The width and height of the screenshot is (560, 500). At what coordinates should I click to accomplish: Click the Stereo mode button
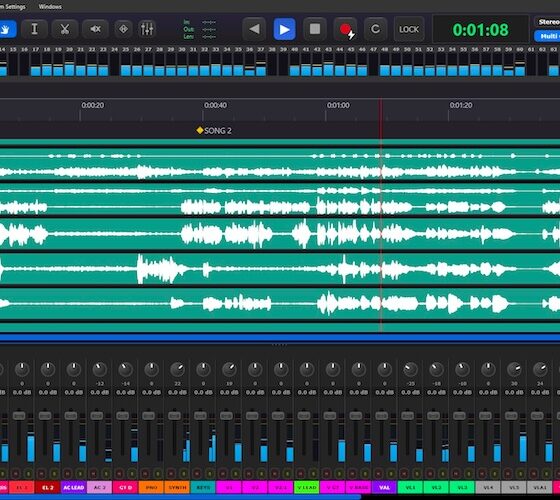548,22
